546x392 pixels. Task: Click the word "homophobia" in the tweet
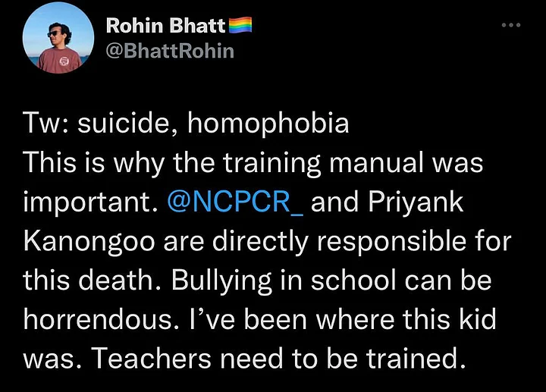tap(268, 124)
